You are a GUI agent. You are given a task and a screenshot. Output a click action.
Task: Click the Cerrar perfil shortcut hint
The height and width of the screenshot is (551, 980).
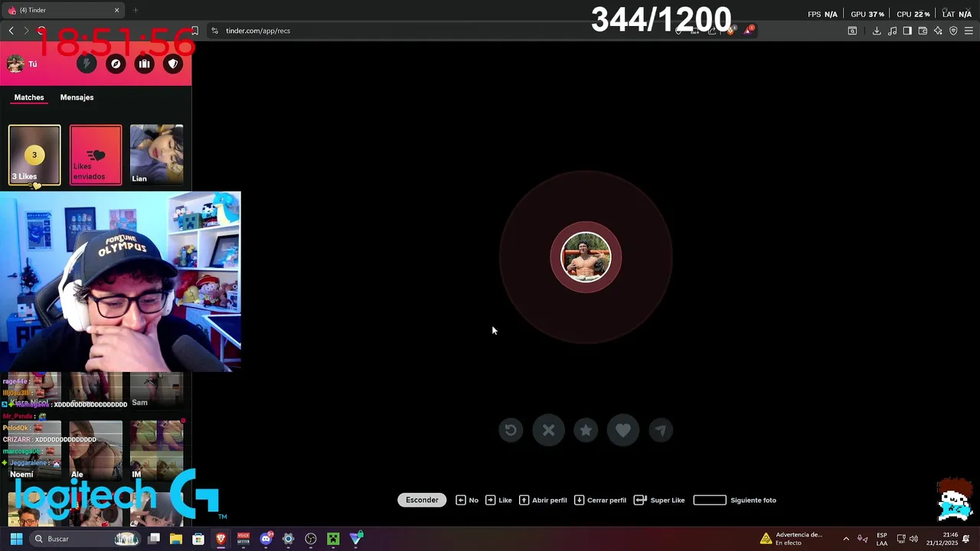point(600,500)
